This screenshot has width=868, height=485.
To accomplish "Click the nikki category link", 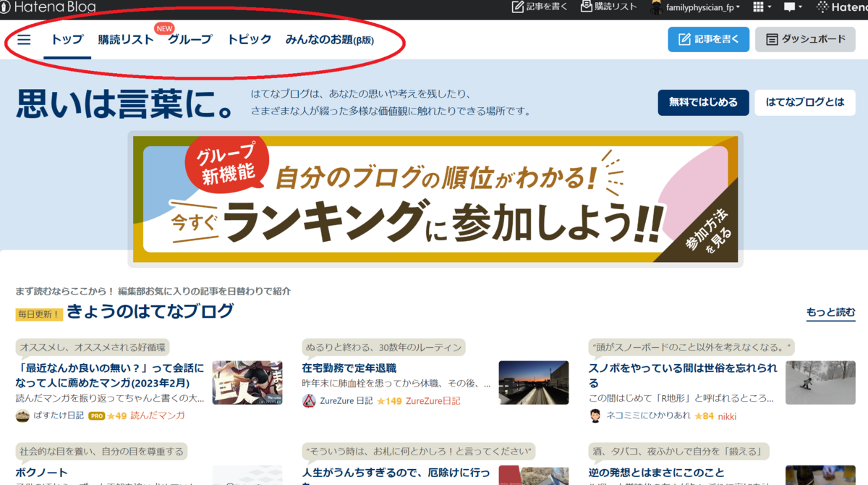I will pyautogui.click(x=727, y=416).
